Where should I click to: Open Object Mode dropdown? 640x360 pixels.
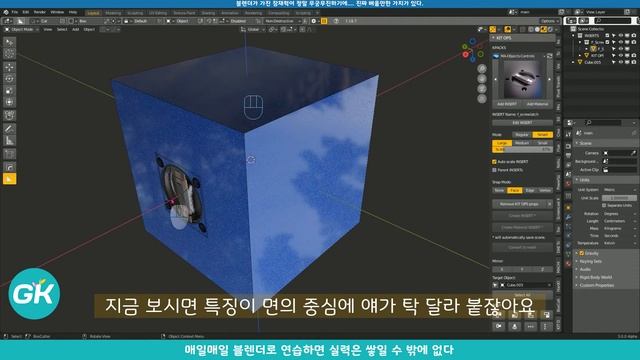[22, 29]
